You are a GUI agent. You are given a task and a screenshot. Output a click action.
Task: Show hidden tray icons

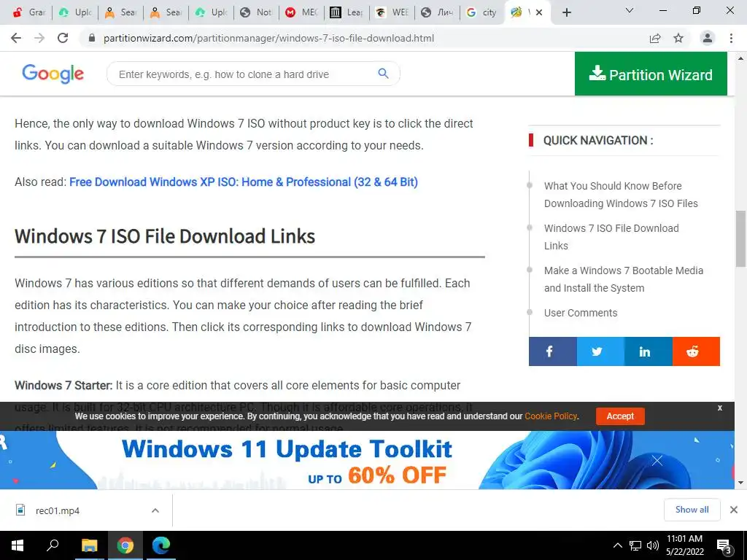pyautogui.click(x=617, y=545)
